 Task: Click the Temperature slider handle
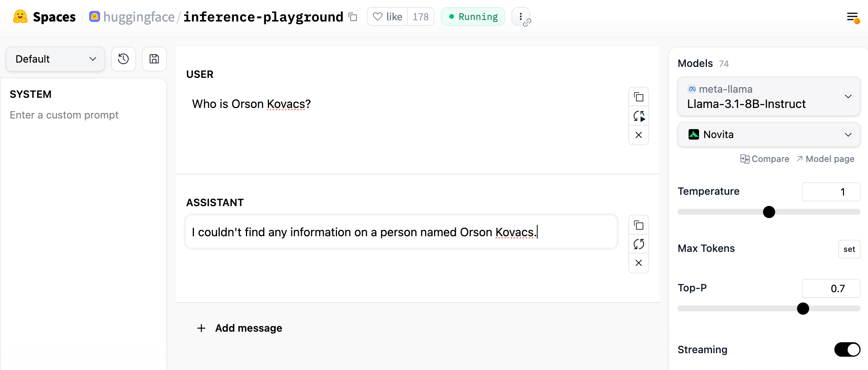point(769,212)
